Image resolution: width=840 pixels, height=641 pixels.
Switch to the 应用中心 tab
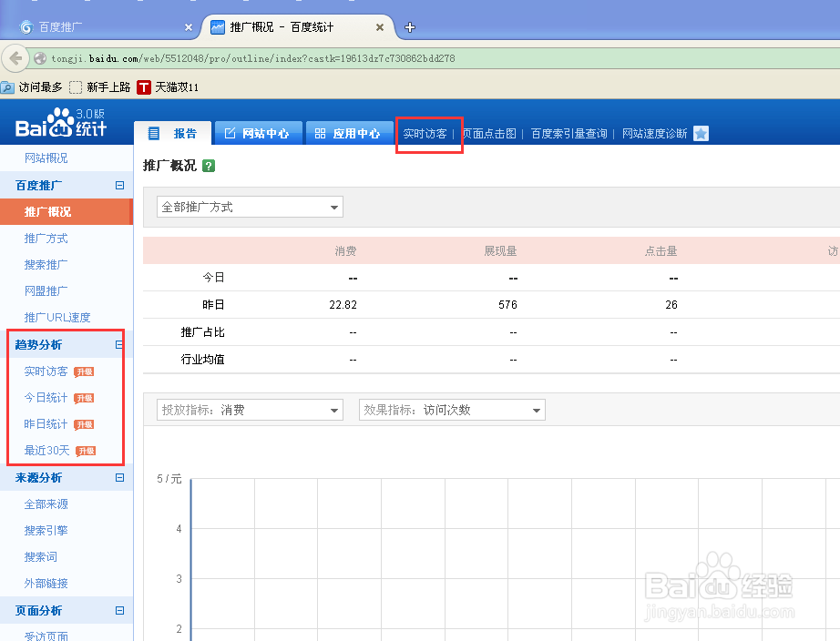point(349,133)
